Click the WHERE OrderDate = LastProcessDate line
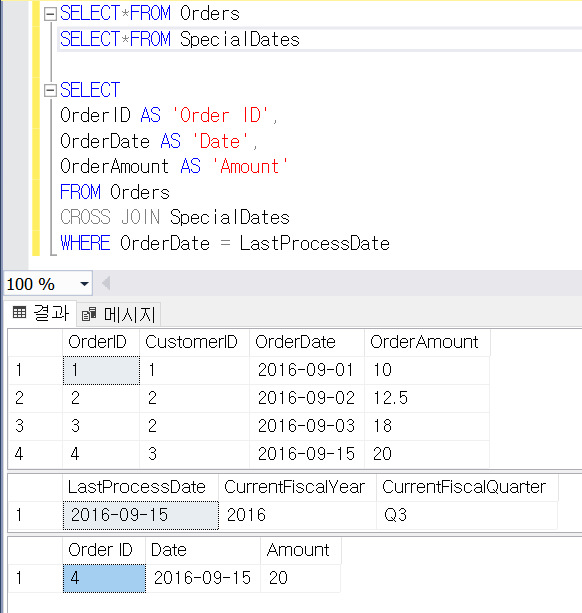Viewport: 582px width, 613px height. click(x=225, y=243)
